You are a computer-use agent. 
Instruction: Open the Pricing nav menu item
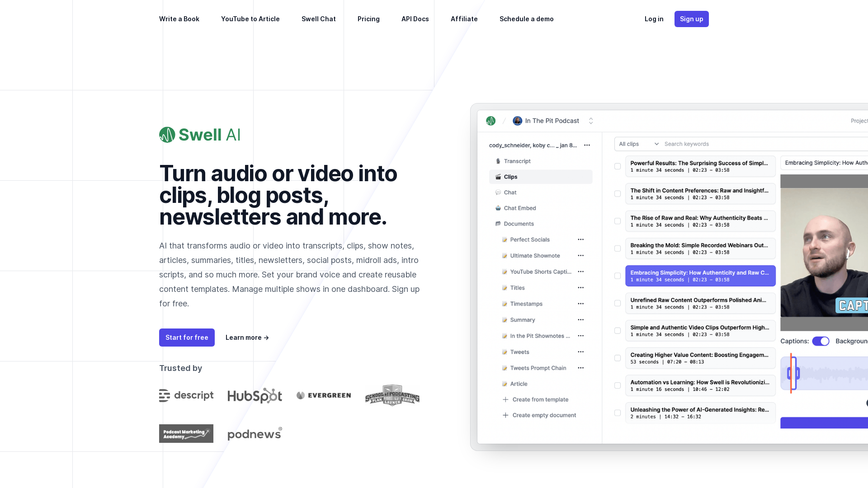click(x=368, y=19)
